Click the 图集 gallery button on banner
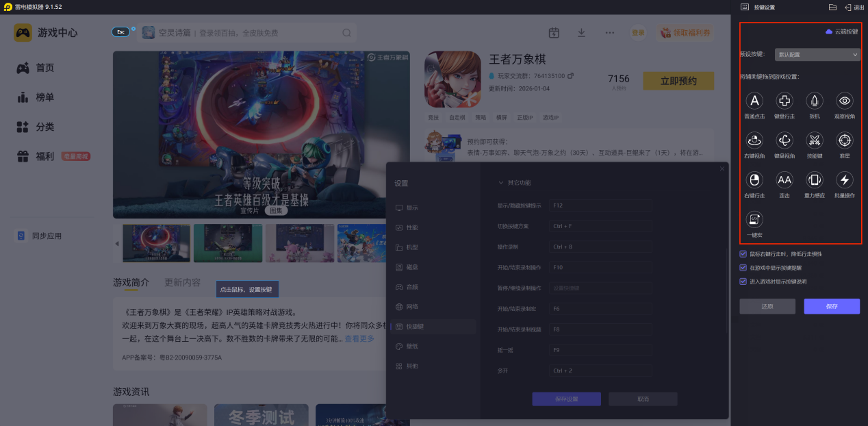This screenshot has height=426, width=868. coord(275,210)
